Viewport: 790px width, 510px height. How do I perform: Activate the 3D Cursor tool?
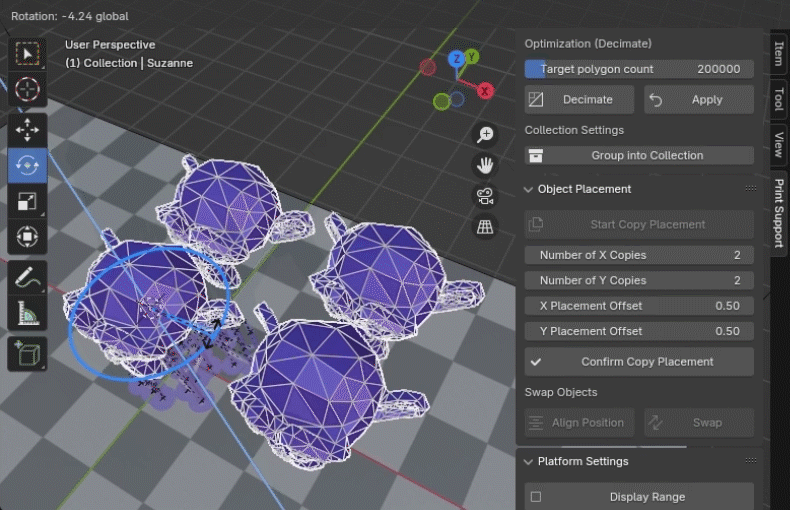27,89
